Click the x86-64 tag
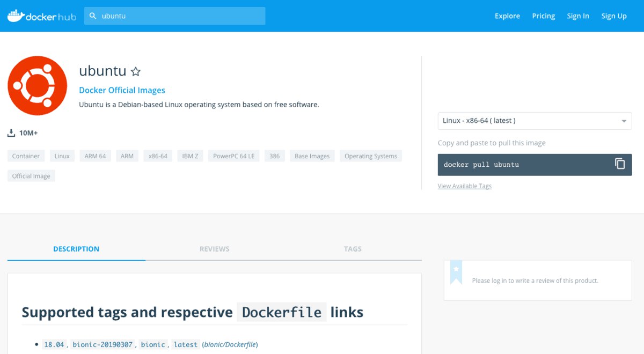Screen dimensions: 644x354 [x=158, y=156]
